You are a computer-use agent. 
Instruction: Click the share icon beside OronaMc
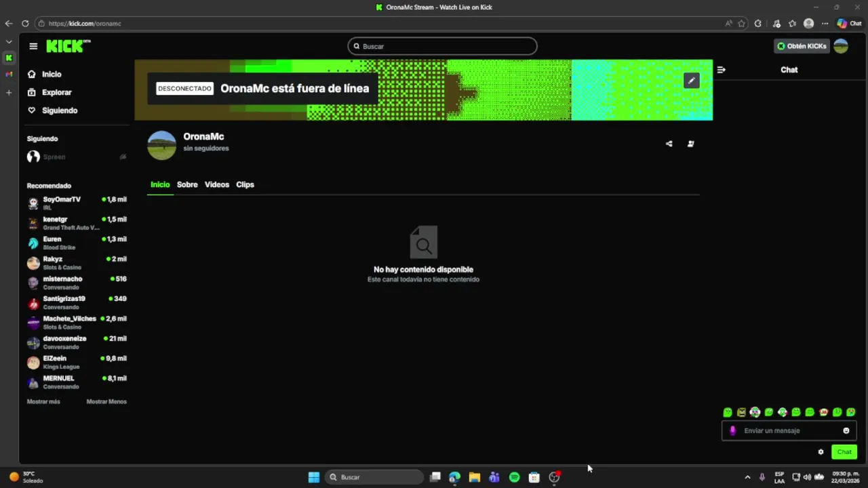[x=669, y=144]
